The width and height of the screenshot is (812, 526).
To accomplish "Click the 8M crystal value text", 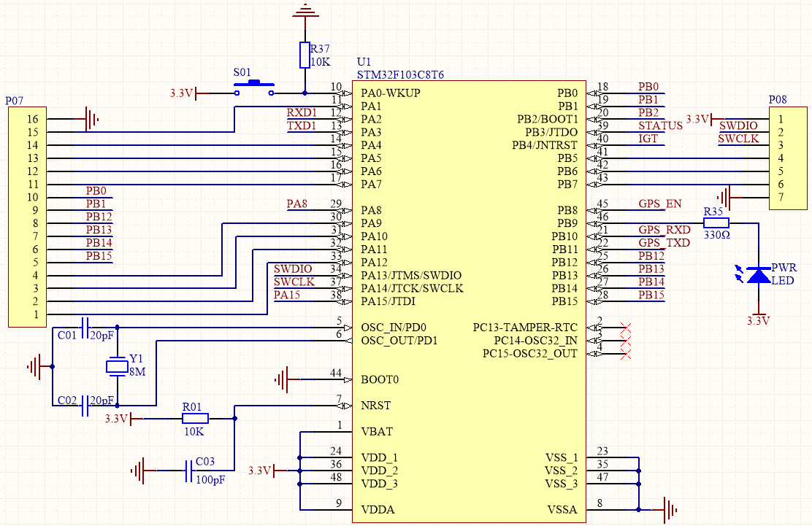I will (137, 371).
